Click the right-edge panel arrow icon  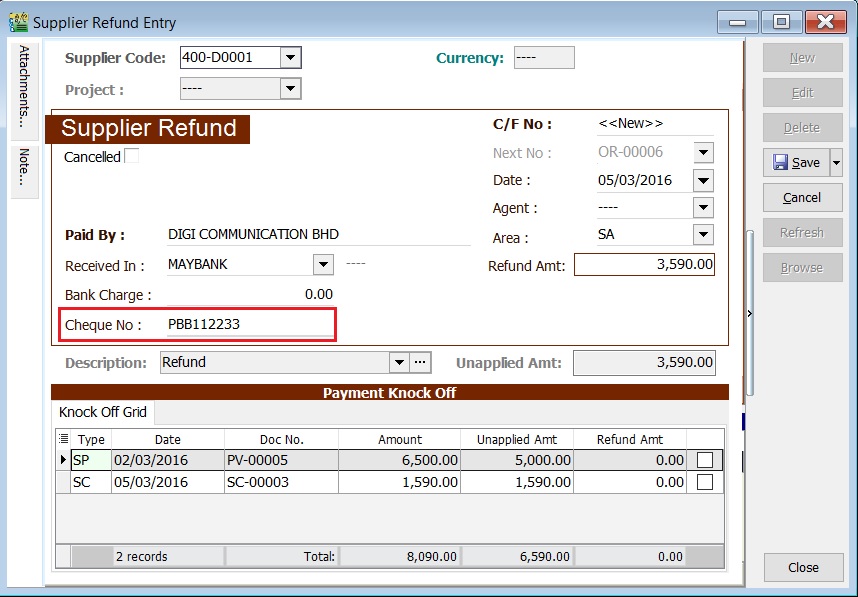[x=749, y=312]
